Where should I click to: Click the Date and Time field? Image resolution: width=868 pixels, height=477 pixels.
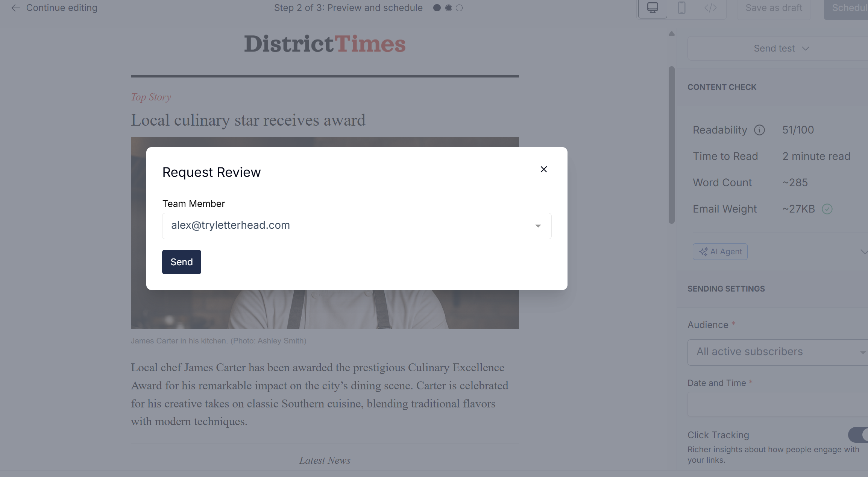click(778, 404)
